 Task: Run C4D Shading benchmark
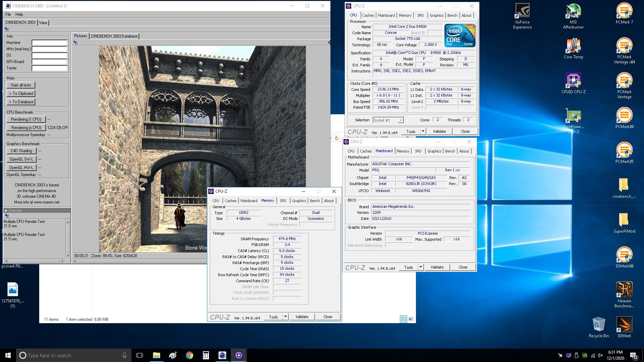pos(21,151)
